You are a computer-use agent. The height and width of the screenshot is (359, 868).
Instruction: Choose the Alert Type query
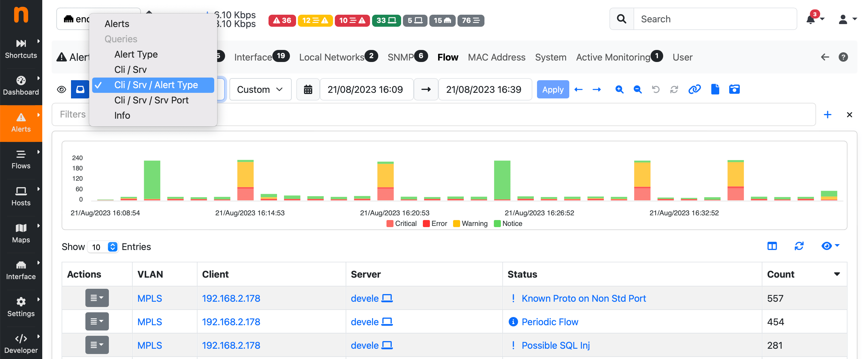(153, 54)
